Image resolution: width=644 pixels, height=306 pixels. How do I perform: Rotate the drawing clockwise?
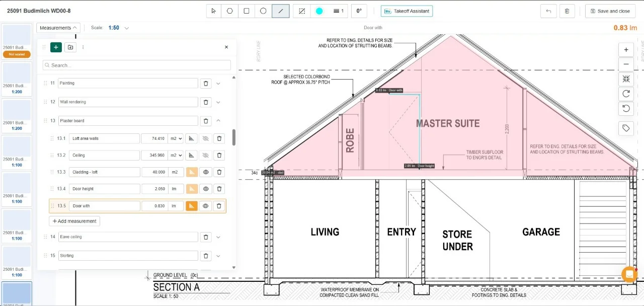(626, 94)
